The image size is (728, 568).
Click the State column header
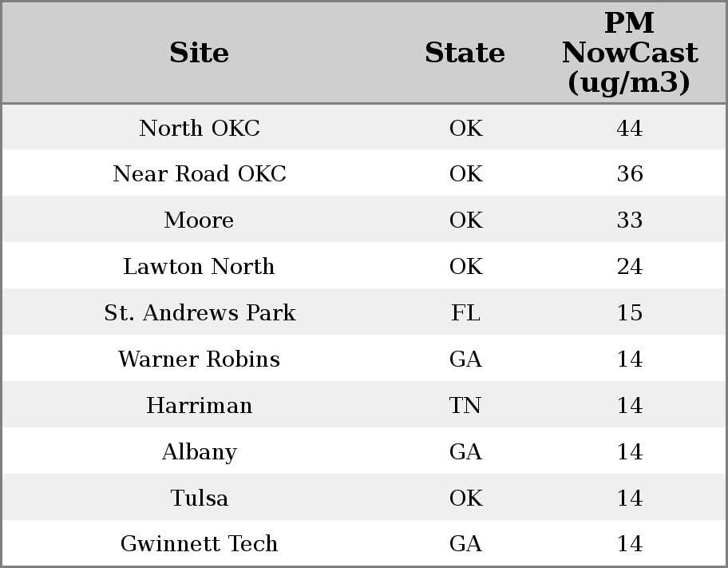[465, 53]
